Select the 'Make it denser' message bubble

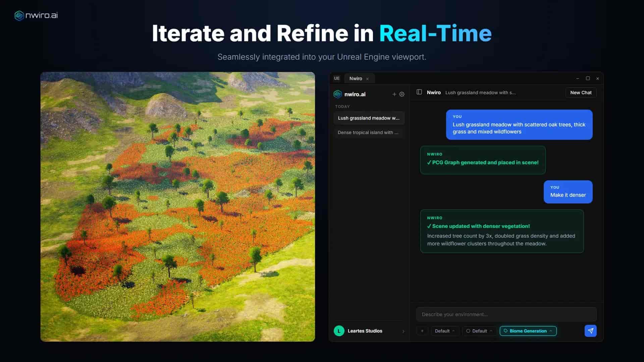click(568, 192)
